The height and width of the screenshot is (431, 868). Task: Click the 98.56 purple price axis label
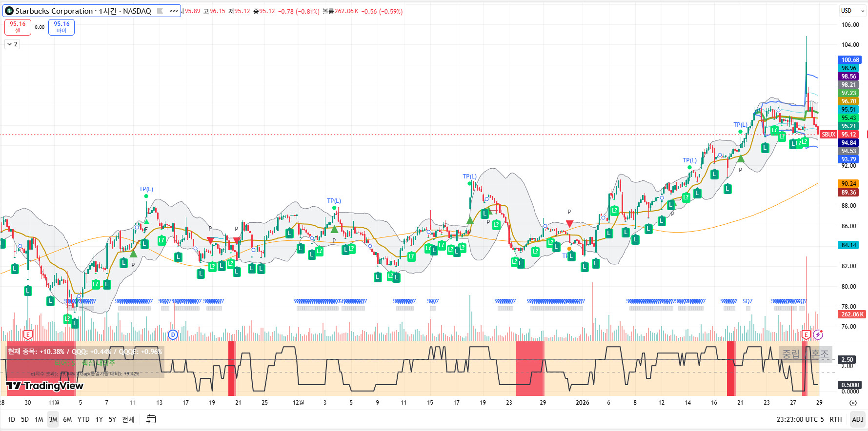(x=848, y=77)
